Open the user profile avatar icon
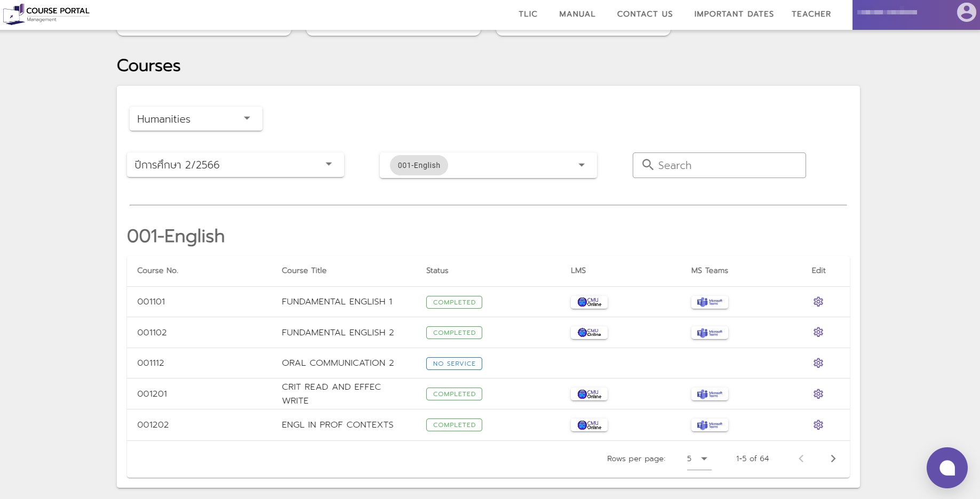This screenshot has width=980, height=499. click(x=966, y=12)
